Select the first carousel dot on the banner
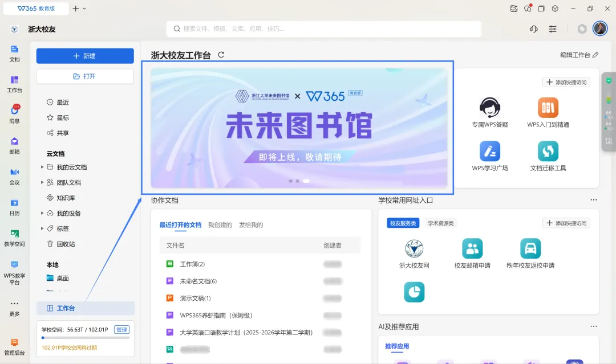616x364 pixels. coord(291,181)
